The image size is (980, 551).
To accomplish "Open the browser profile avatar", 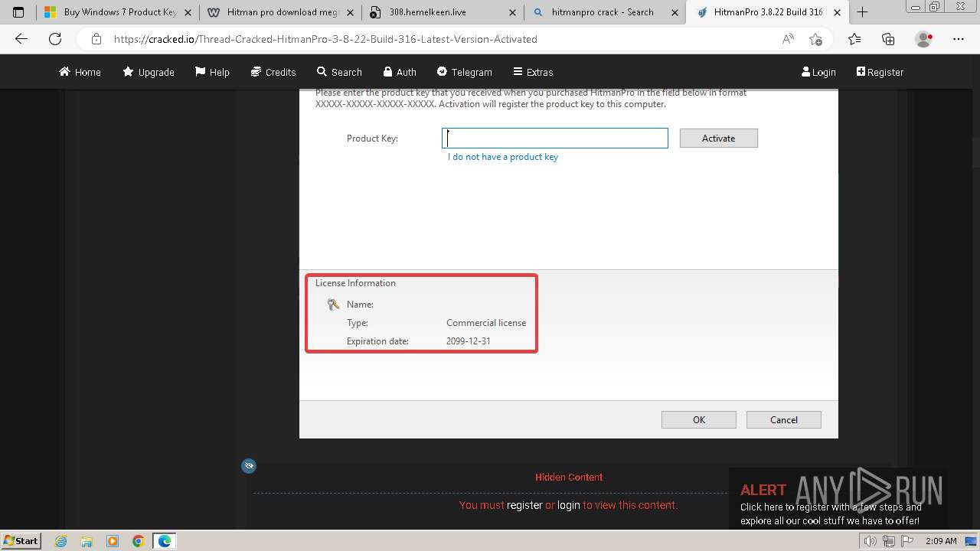I will tap(924, 39).
